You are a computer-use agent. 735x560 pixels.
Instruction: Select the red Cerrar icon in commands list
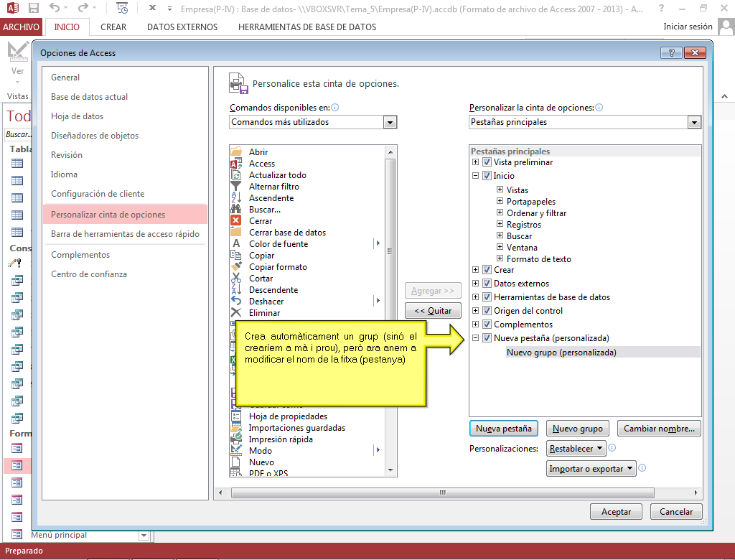[235, 220]
